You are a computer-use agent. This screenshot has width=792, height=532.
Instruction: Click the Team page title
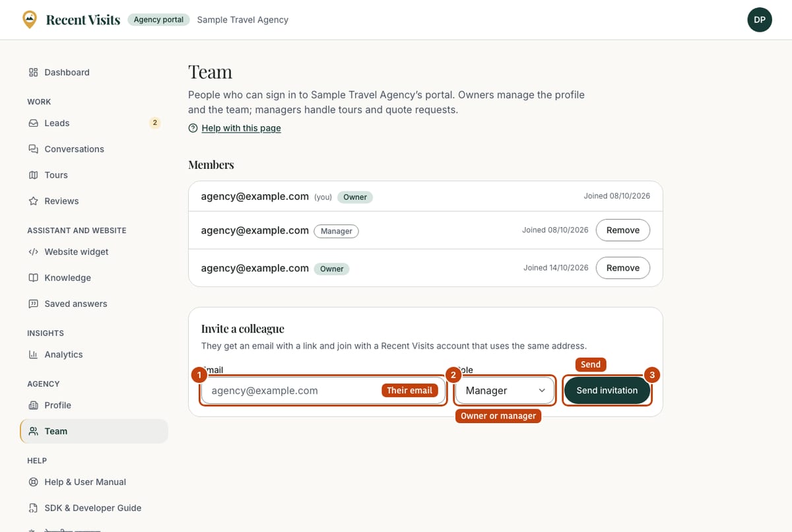pos(211,72)
